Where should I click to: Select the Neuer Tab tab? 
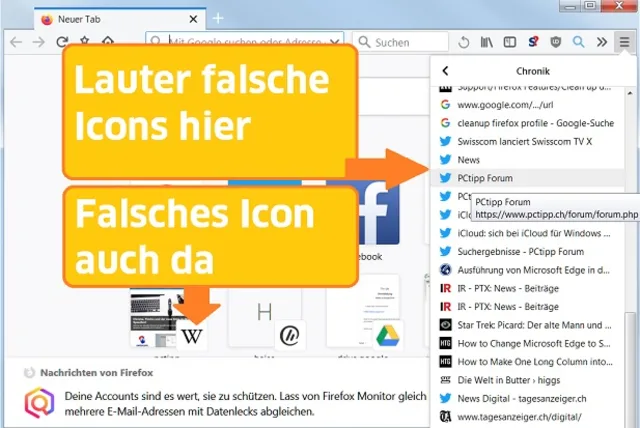[x=120, y=19]
